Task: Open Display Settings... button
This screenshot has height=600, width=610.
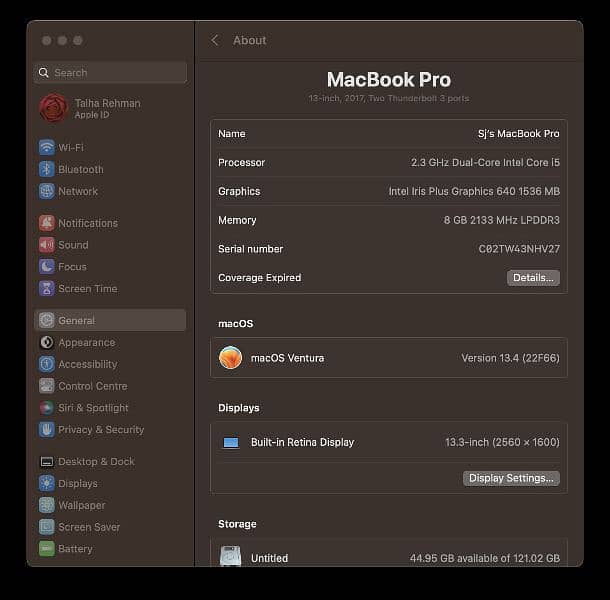Action: tap(511, 478)
